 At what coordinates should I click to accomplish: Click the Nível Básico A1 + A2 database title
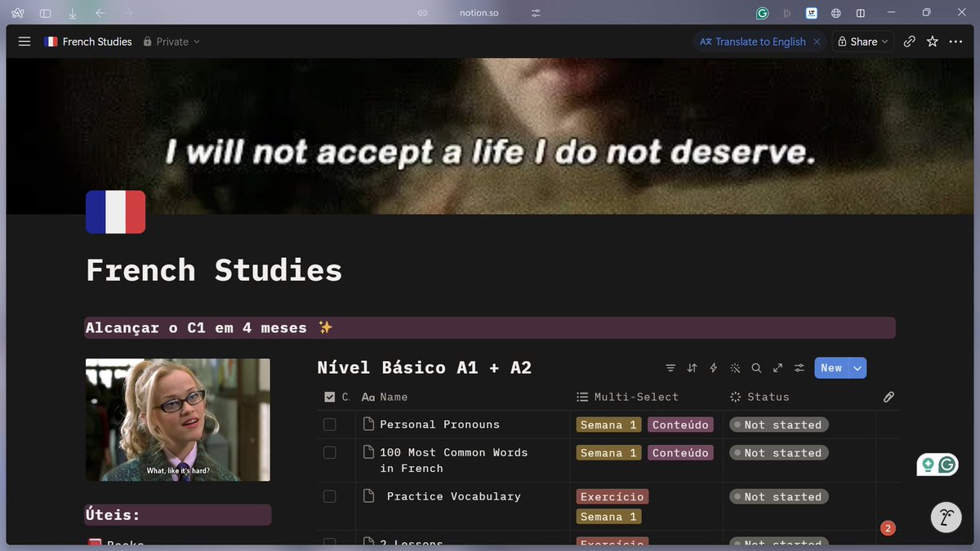(x=424, y=367)
